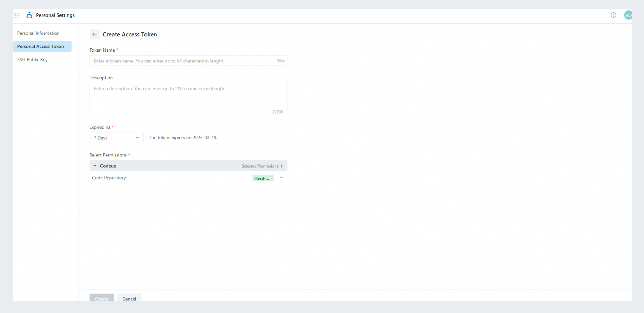Collapse the Codeup permissions group

pos(95,166)
